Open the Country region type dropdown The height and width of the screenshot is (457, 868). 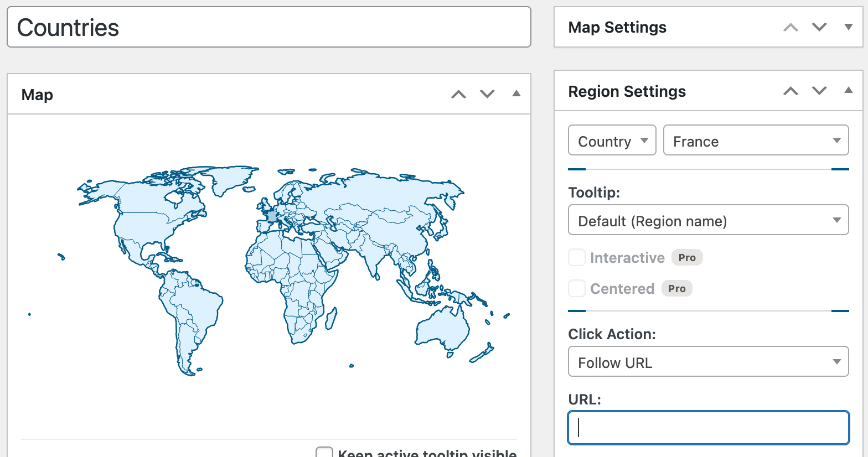point(612,141)
